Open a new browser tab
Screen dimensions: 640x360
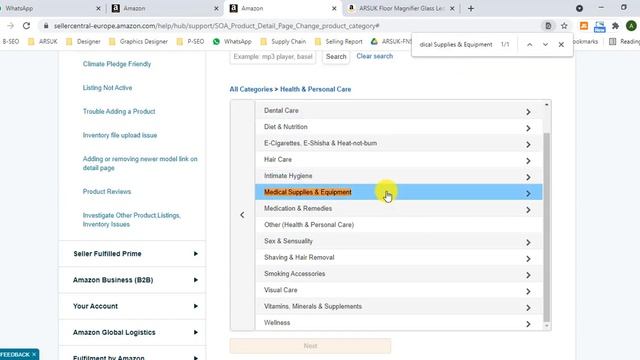click(471, 8)
